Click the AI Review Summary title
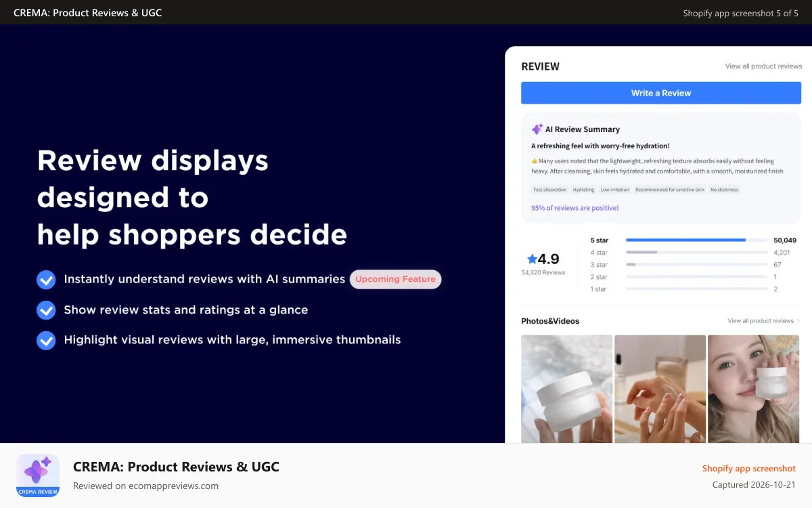 [x=583, y=129]
